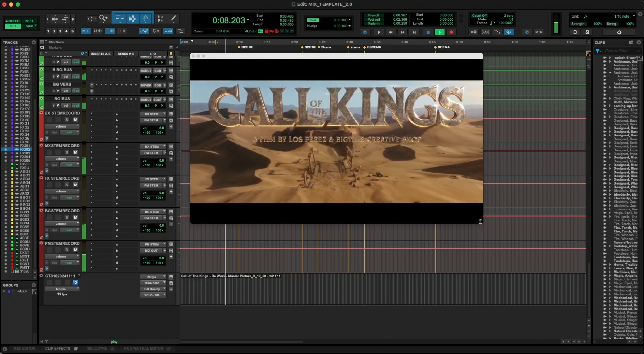
Task: Open the Tempo dropdown arrow
Action: (x=494, y=23)
